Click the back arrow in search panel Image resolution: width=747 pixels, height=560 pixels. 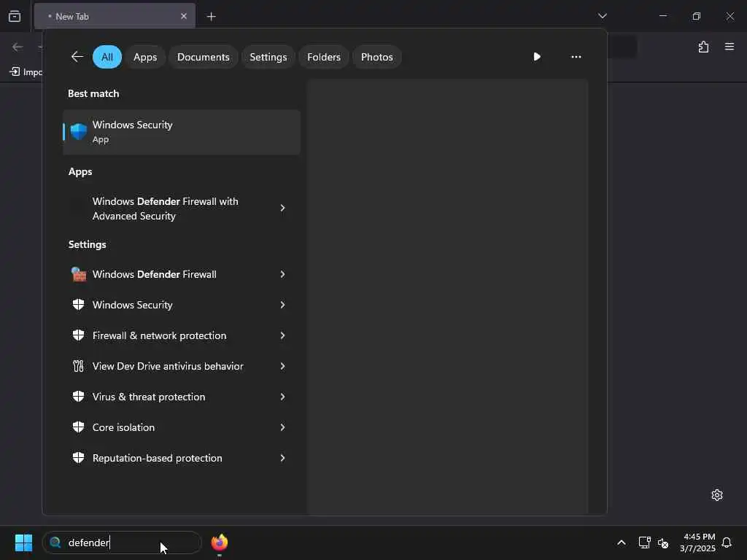[x=77, y=57]
